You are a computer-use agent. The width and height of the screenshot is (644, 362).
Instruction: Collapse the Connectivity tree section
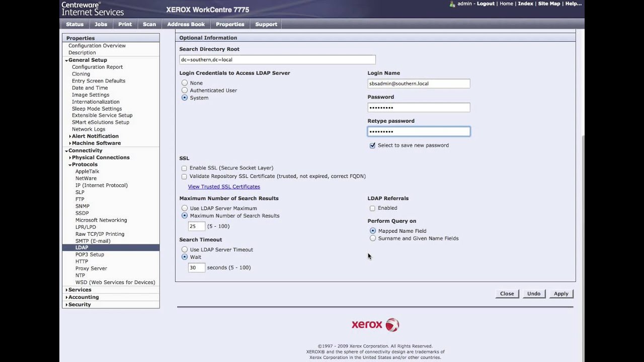pos(66,151)
